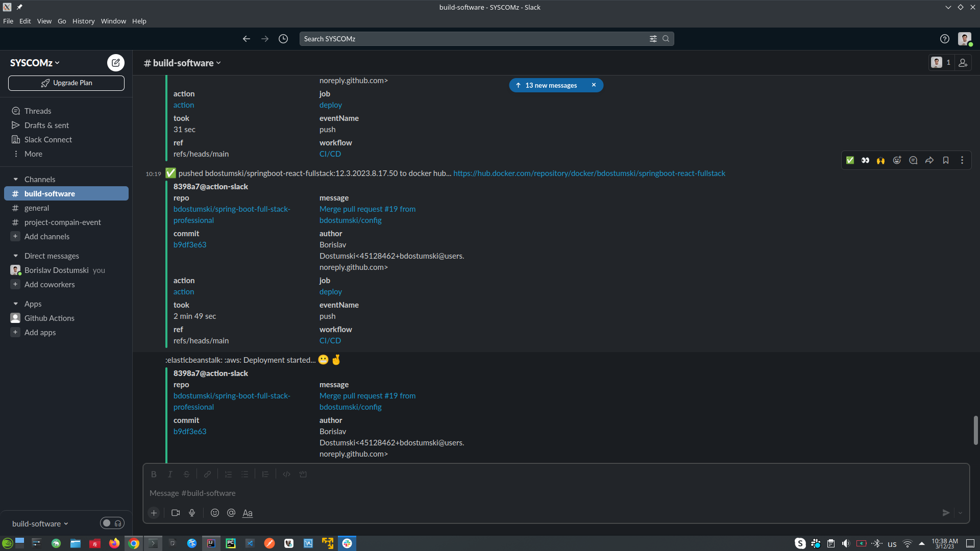Open the emoji picker in composer
980x551 pixels.
coord(215,513)
